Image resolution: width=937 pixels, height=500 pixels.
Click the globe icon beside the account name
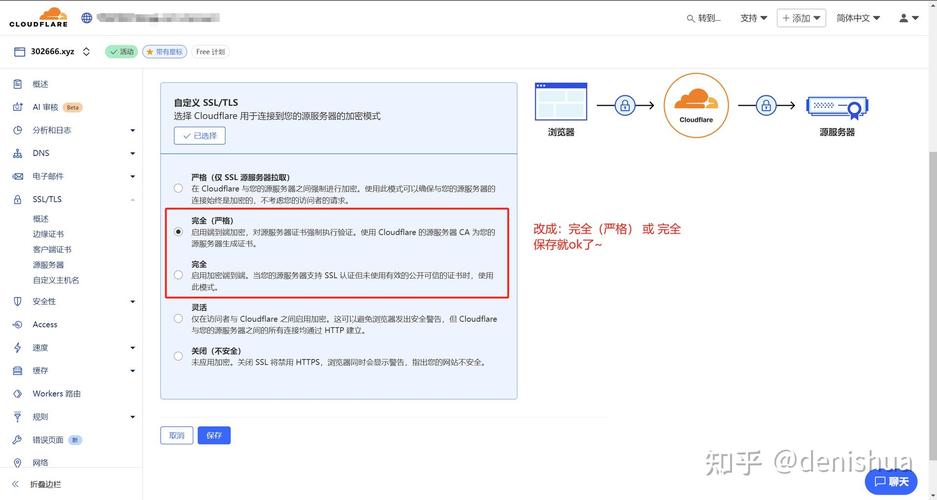[x=87, y=18]
